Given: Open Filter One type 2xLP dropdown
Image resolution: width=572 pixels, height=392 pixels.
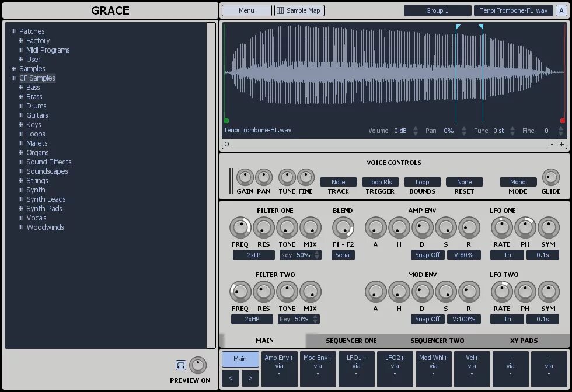Looking at the screenshot, I should click(x=254, y=255).
